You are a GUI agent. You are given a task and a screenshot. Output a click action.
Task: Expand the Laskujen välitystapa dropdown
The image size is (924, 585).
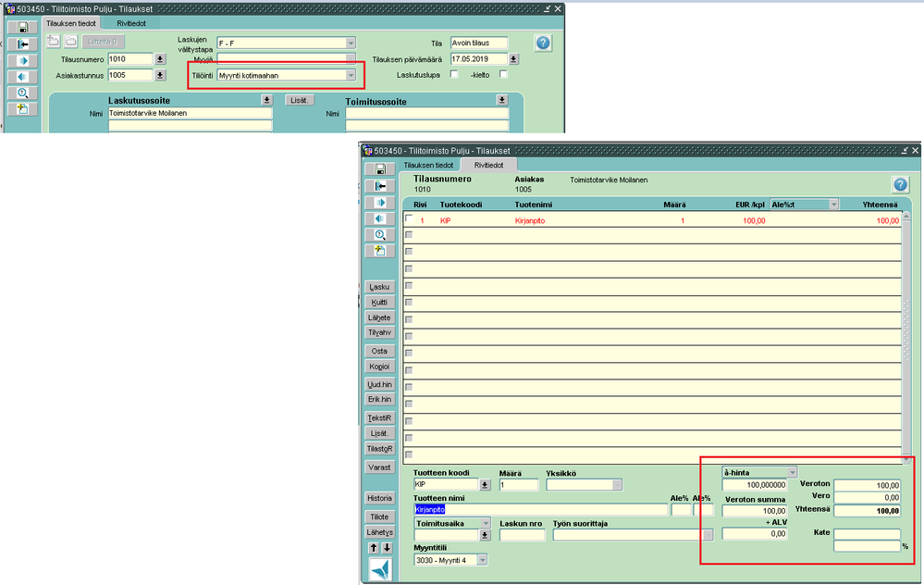(x=350, y=43)
